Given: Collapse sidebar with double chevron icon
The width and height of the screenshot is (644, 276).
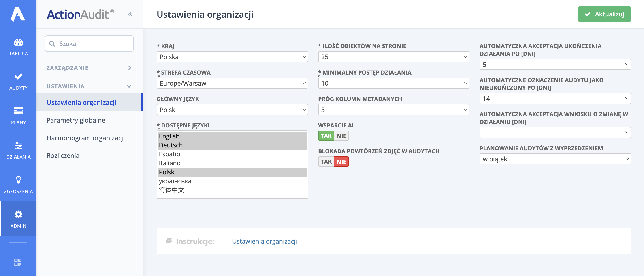Looking at the screenshot, I should 130,14.
